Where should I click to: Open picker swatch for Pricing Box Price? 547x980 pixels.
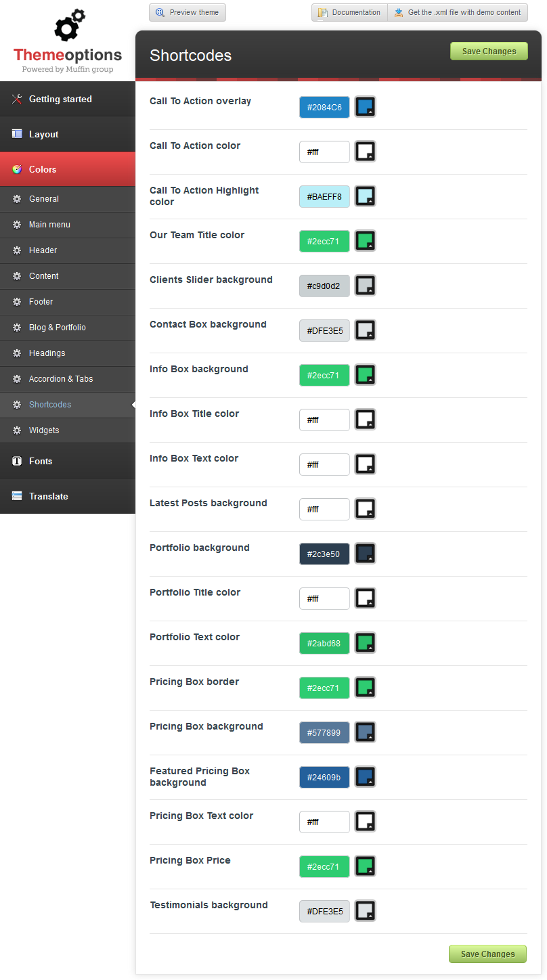[366, 866]
